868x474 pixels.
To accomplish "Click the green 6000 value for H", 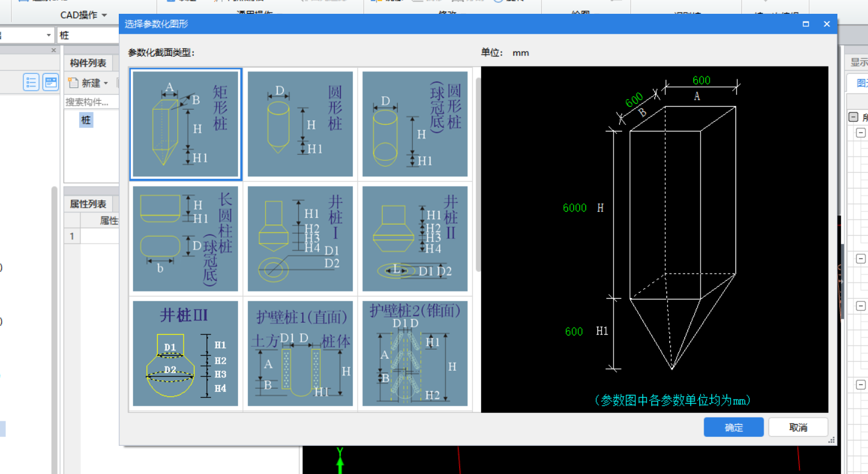I will pyautogui.click(x=575, y=208).
